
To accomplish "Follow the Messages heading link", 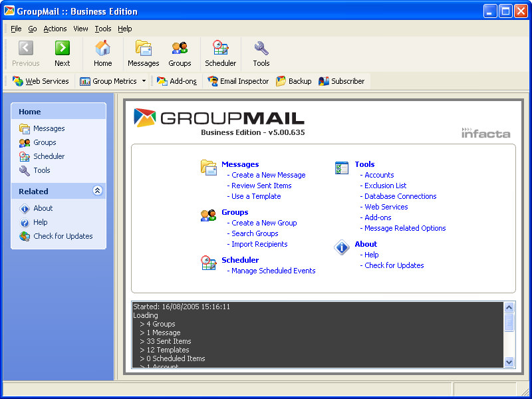I will [240, 164].
